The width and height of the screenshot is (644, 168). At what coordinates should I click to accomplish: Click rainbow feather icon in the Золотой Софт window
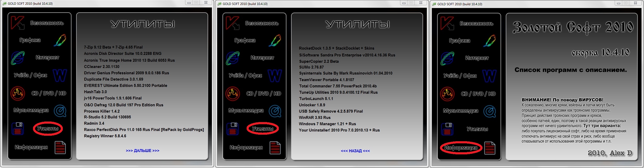coord(490,40)
